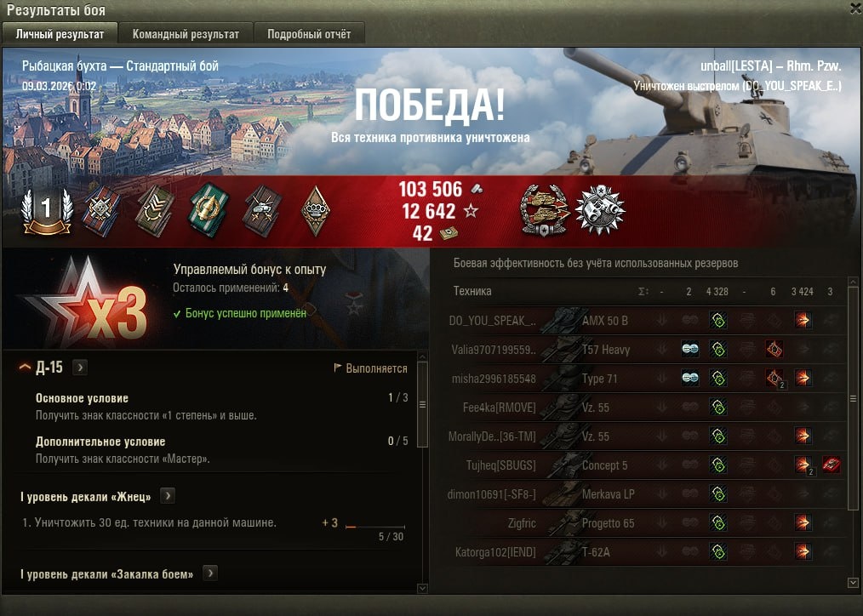Click the wreath medal with golden tanks
This screenshot has width=863, height=616.
545,211
